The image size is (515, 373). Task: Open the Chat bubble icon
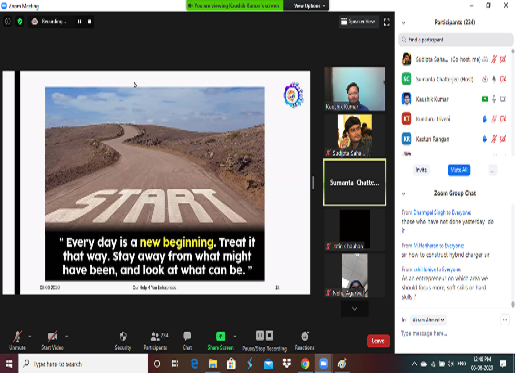[187, 336]
